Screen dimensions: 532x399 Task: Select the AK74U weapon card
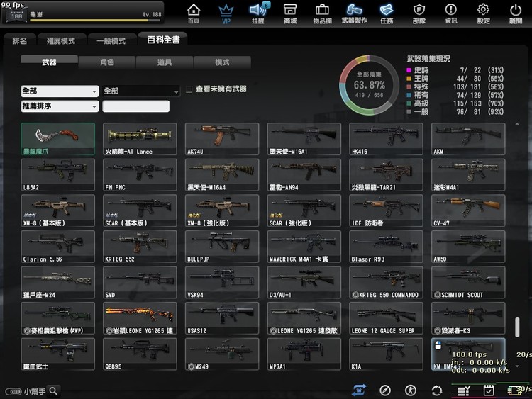[x=222, y=139]
